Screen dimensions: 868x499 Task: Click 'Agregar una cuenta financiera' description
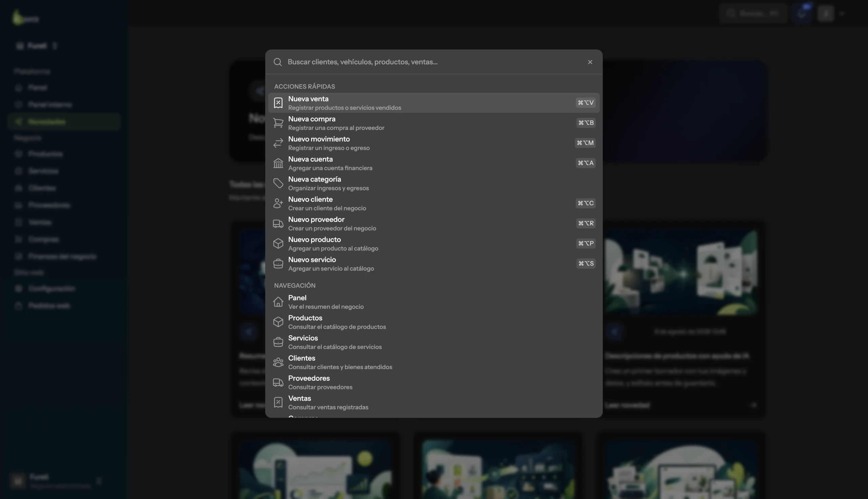point(330,168)
